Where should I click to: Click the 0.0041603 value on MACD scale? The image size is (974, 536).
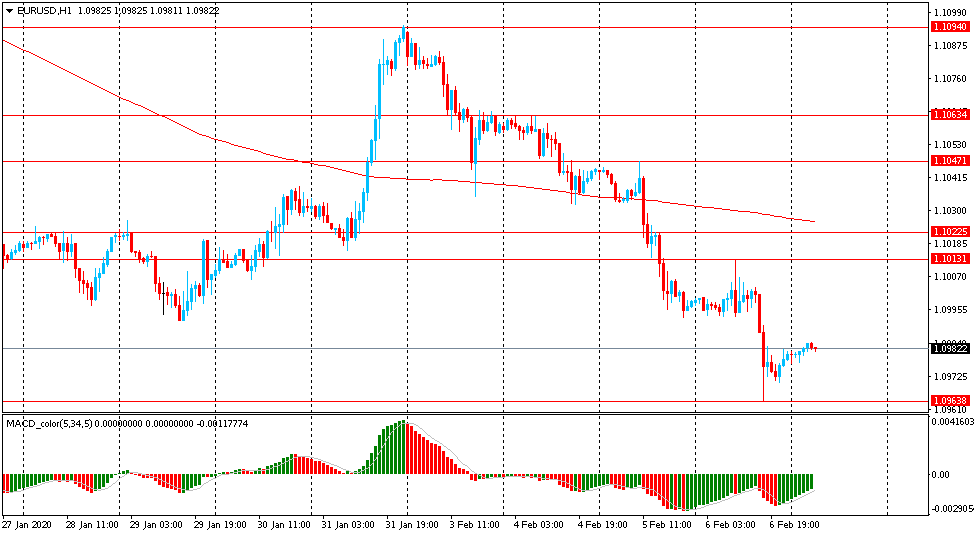(x=953, y=421)
